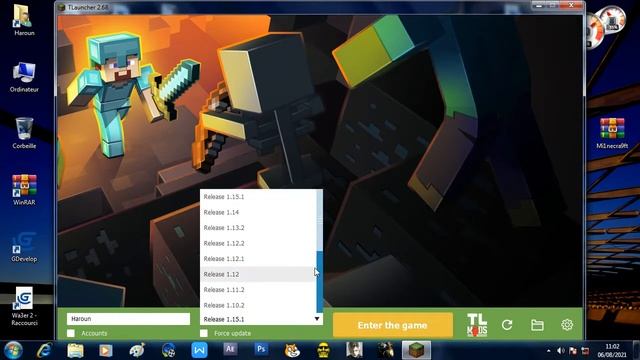
Task: Click the volume speaker tray icon
Action: click(x=561, y=351)
